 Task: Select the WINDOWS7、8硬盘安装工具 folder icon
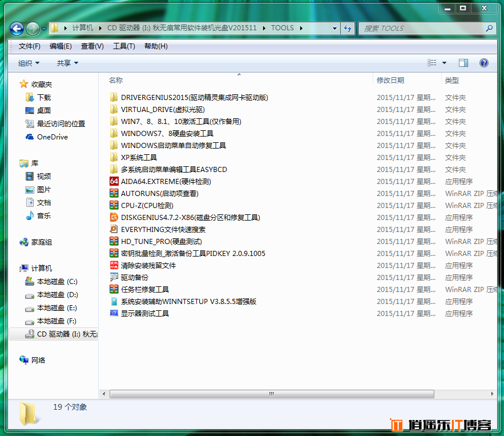click(114, 133)
